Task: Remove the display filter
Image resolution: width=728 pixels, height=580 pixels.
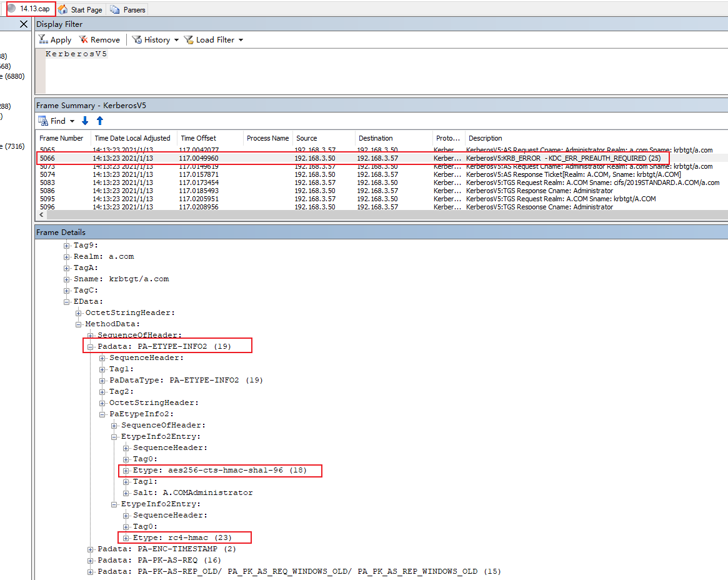Action: click(x=99, y=40)
